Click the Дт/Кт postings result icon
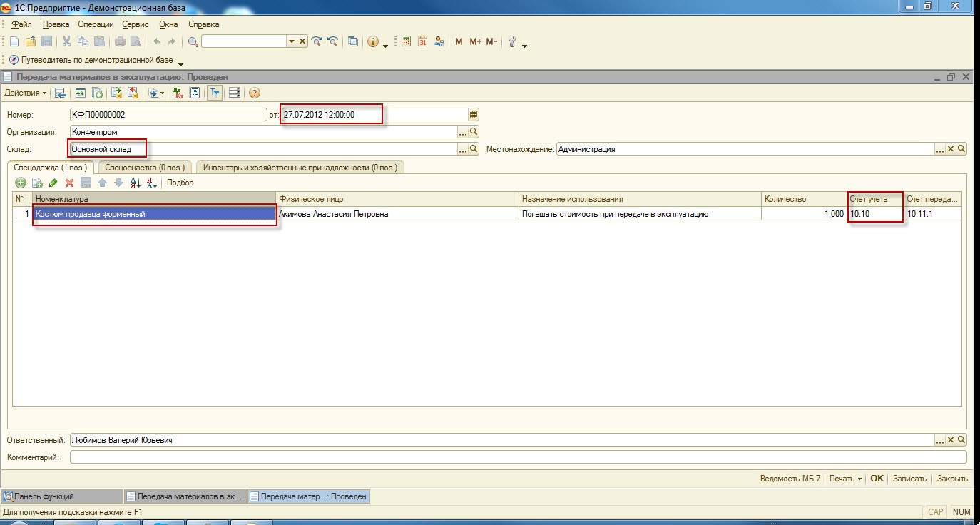The height and width of the screenshot is (525, 980). (x=179, y=93)
